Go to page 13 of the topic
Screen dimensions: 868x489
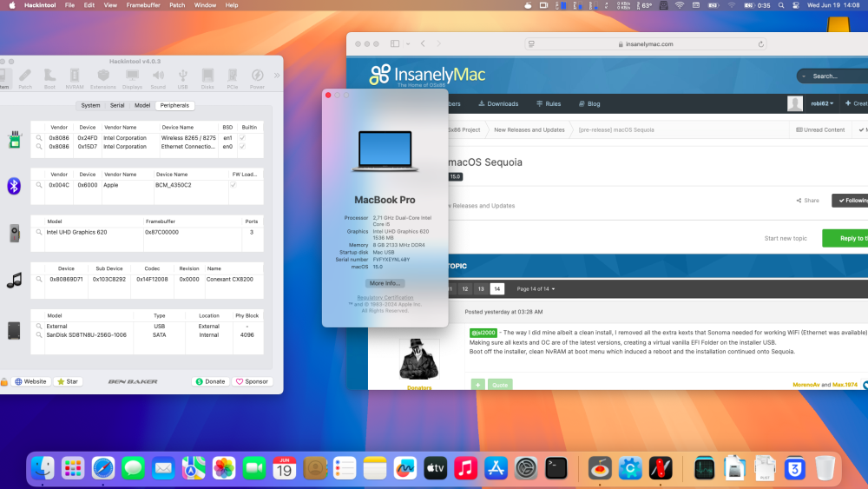[x=481, y=289]
